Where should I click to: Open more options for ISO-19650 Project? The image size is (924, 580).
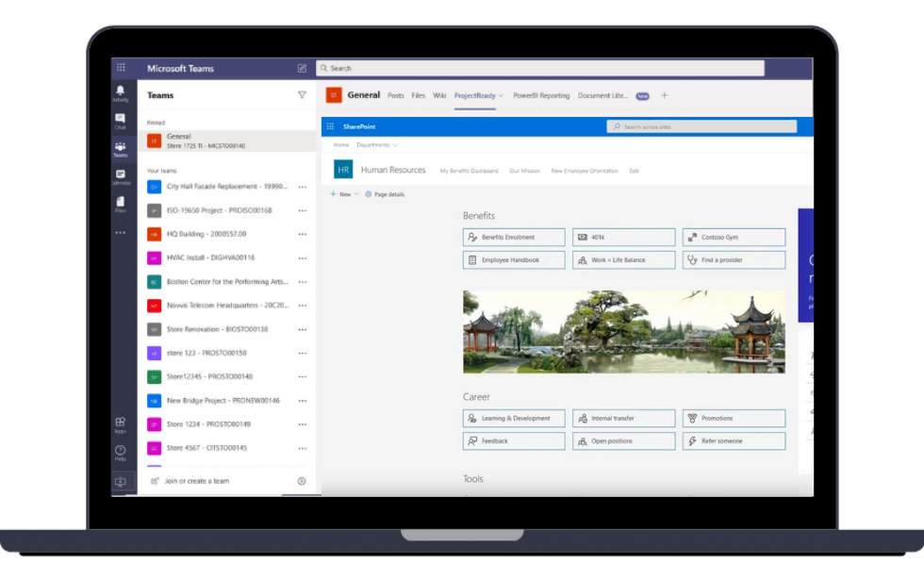(303, 210)
